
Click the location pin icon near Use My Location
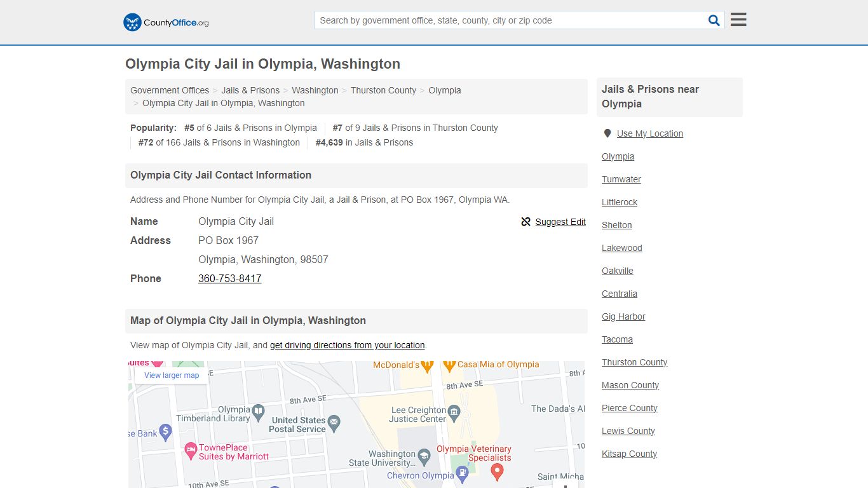point(607,133)
